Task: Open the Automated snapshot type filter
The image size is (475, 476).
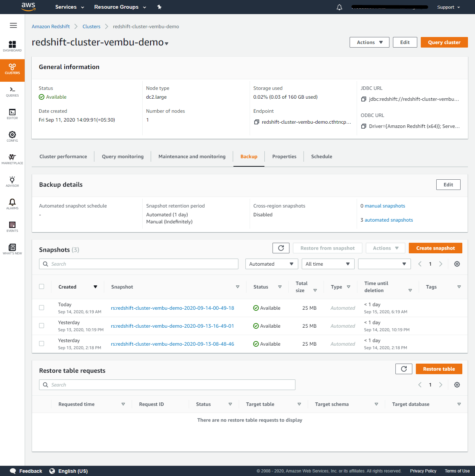Action: pyautogui.click(x=272, y=264)
